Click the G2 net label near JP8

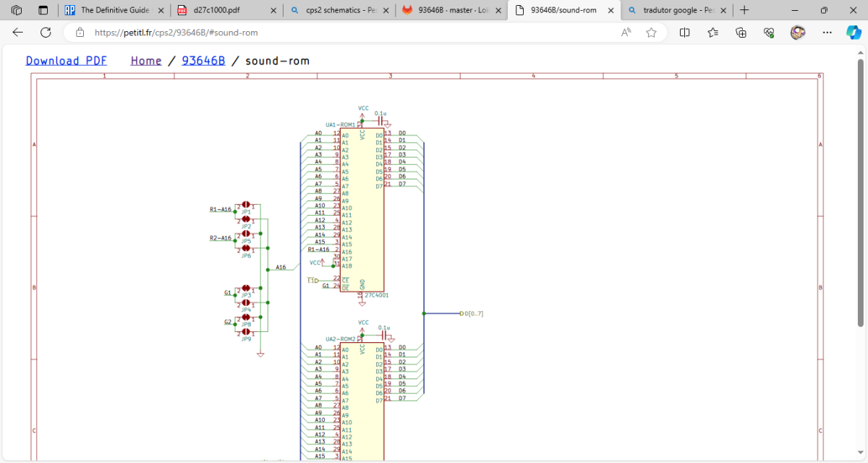[x=228, y=322]
